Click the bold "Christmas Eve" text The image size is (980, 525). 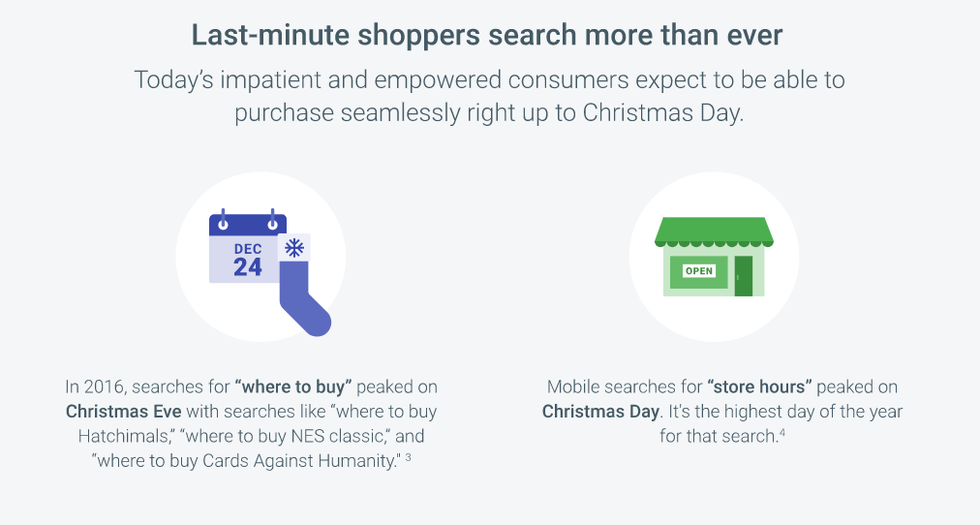pos(124,412)
